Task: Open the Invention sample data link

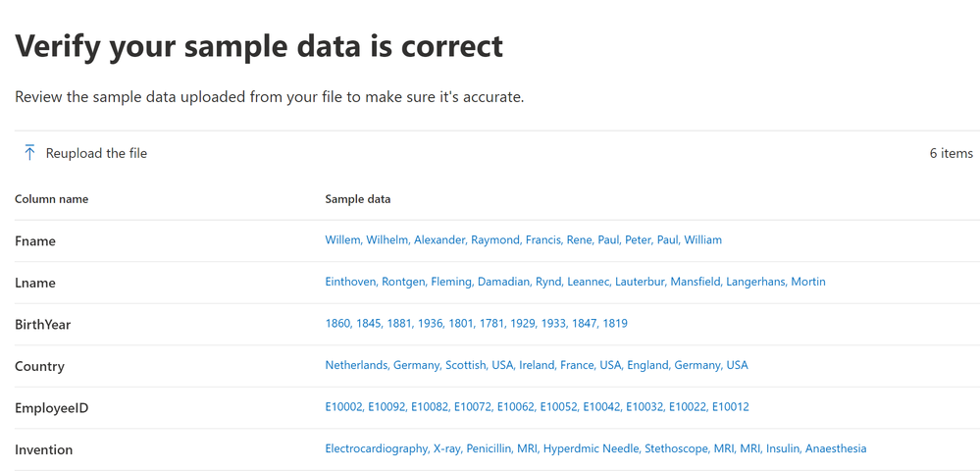Action: click(x=595, y=448)
